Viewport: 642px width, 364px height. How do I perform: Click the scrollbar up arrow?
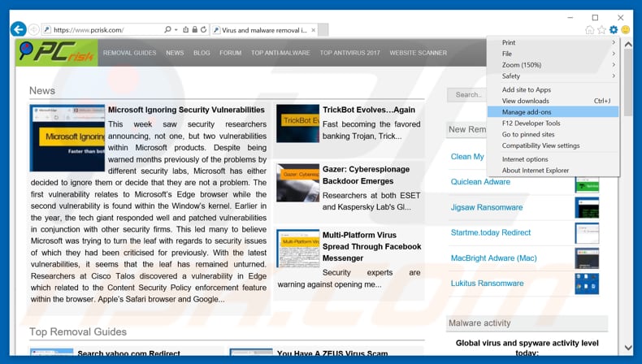point(628,44)
